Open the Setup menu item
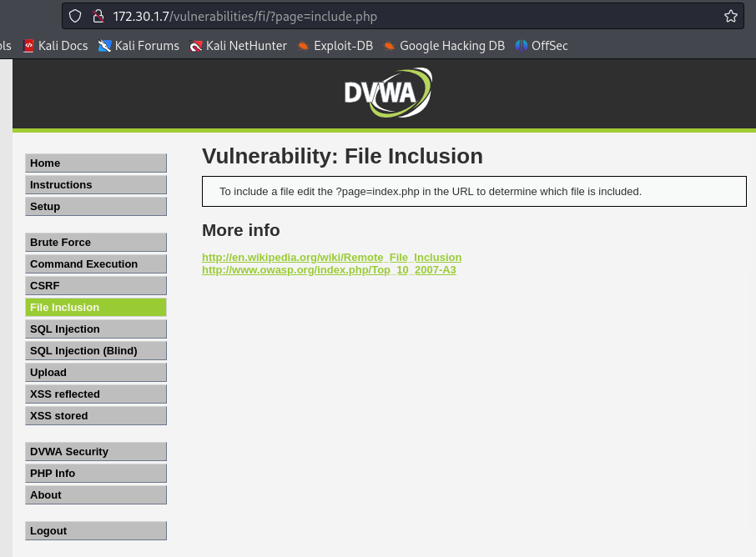This screenshot has width=756, height=557. coord(96,206)
